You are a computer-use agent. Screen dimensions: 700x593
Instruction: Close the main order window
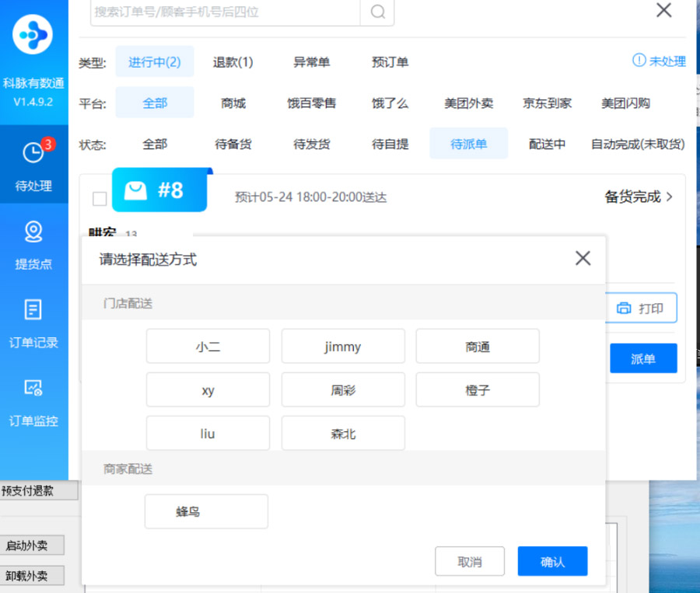tap(664, 10)
